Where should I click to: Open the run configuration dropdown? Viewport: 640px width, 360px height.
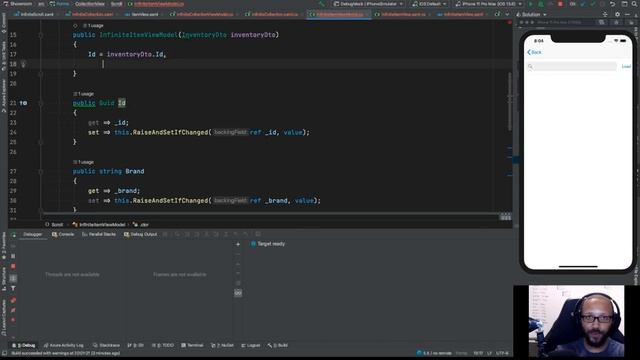[x=369, y=4]
